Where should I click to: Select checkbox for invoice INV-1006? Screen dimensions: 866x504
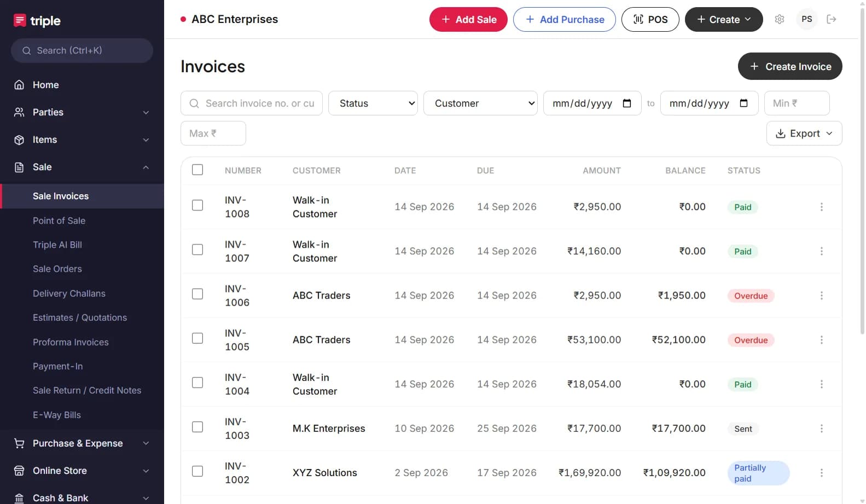point(197,294)
